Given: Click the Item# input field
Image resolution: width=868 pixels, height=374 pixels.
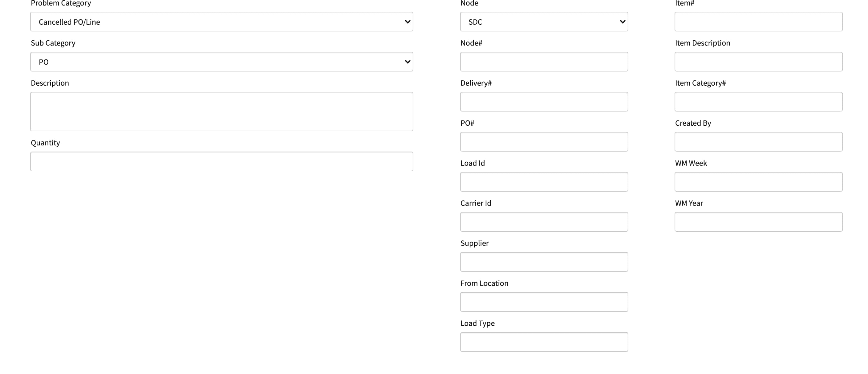Looking at the screenshot, I should click(x=758, y=22).
